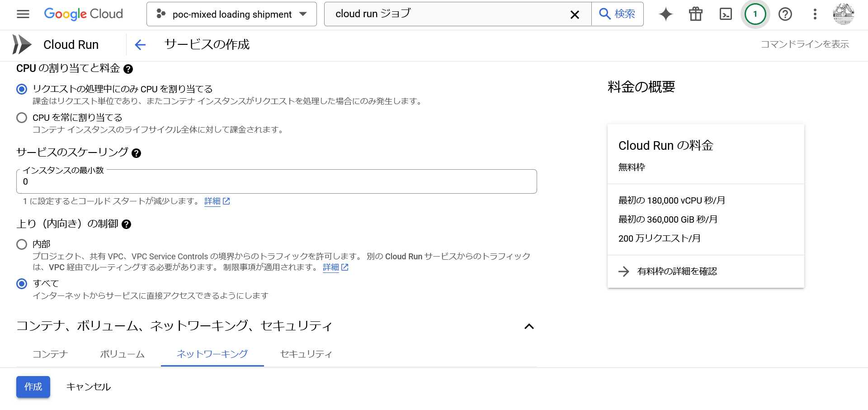This screenshot has width=868, height=410.
Task: Go back with the left arrow
Action: [140, 44]
